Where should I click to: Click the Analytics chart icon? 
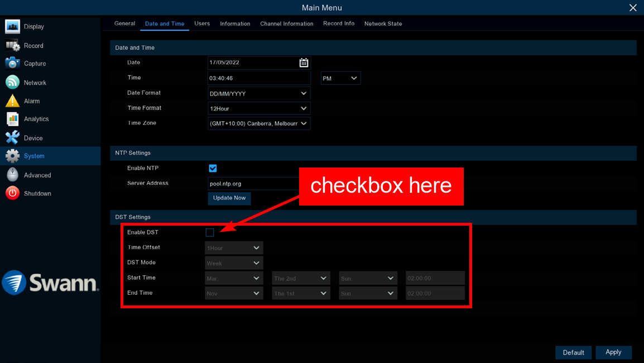click(12, 119)
